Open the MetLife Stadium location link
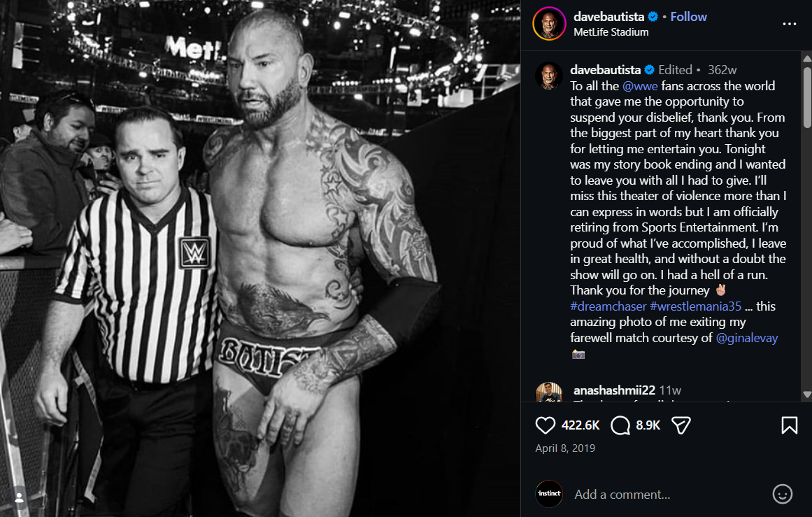The image size is (812, 517). pyautogui.click(x=611, y=32)
